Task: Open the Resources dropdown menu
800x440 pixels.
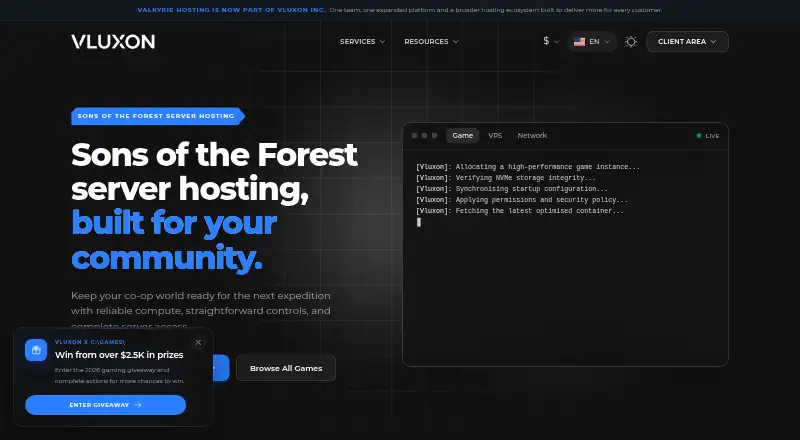Action: pyautogui.click(x=431, y=41)
